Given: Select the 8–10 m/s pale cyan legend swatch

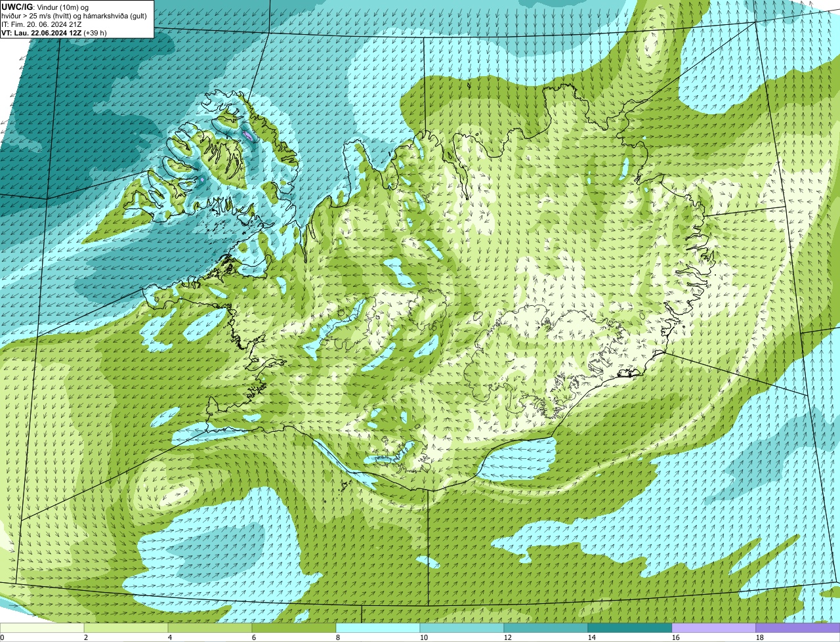Looking at the screenshot, I should coord(378,628).
